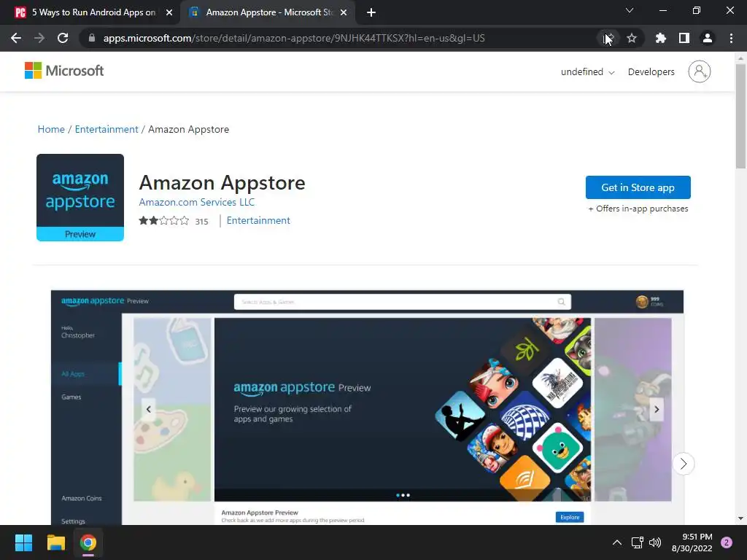Open File Explorer from the taskbar
The image size is (747, 560).
coord(55,542)
